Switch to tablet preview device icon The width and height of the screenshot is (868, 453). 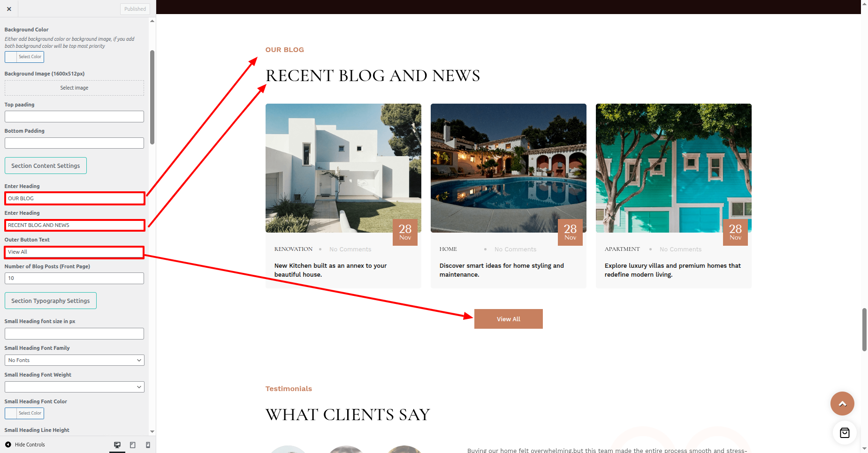click(133, 445)
